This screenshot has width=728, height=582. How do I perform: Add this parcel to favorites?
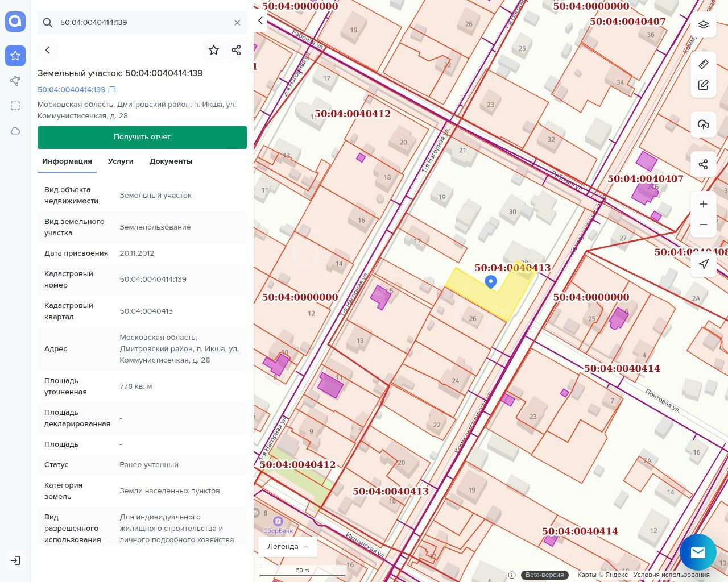point(214,50)
